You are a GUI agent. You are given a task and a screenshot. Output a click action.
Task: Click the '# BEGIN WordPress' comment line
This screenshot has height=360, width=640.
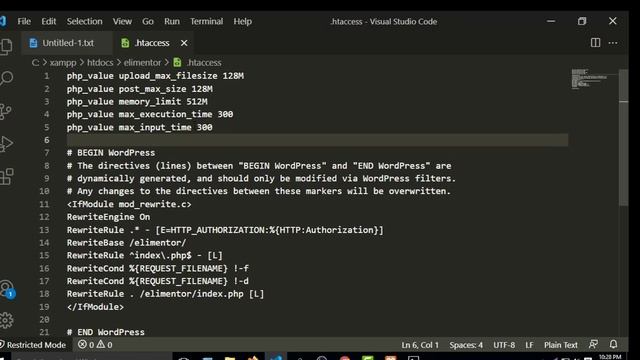[x=111, y=153]
